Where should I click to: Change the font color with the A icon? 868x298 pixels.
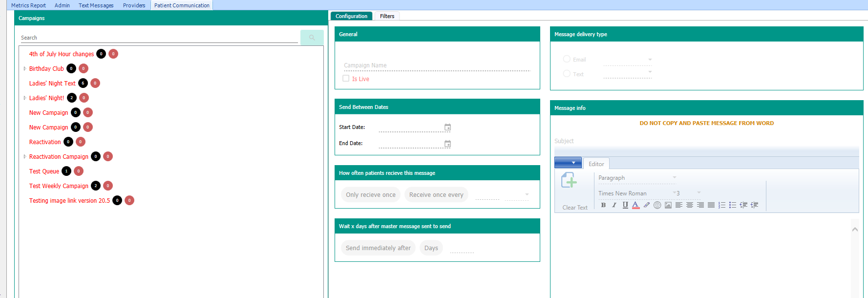click(x=635, y=205)
